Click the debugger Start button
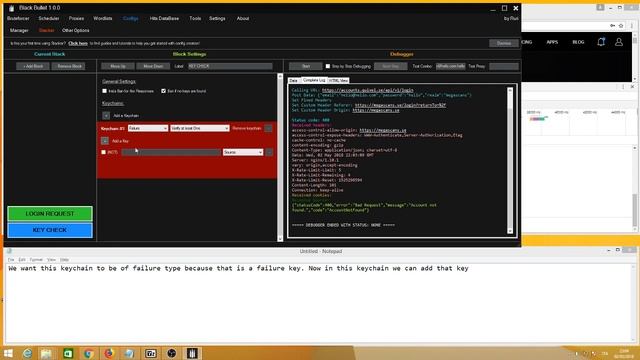The height and width of the screenshot is (360, 640). pyautogui.click(x=306, y=66)
